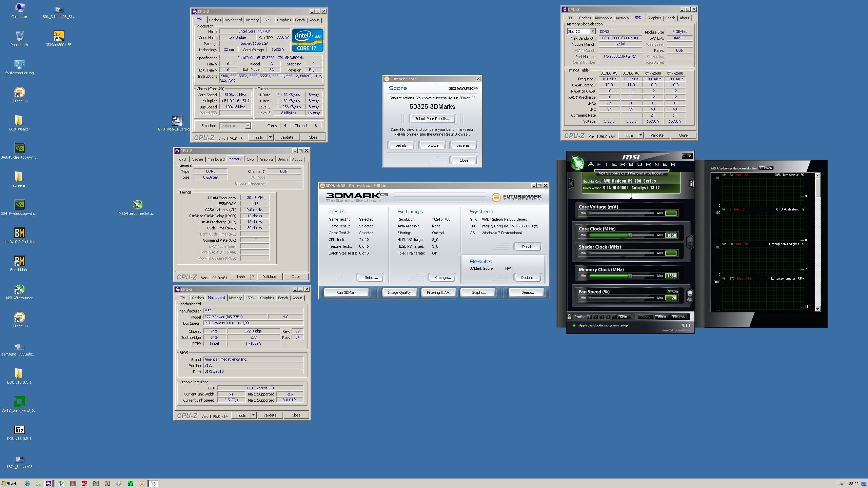Click the Fan Speed slider in Afterburner
The width and height of the screenshot is (868, 488).
coord(622,298)
